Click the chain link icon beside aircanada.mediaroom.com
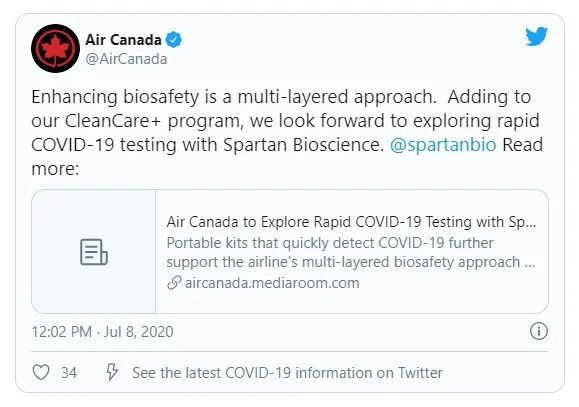 [x=174, y=283]
